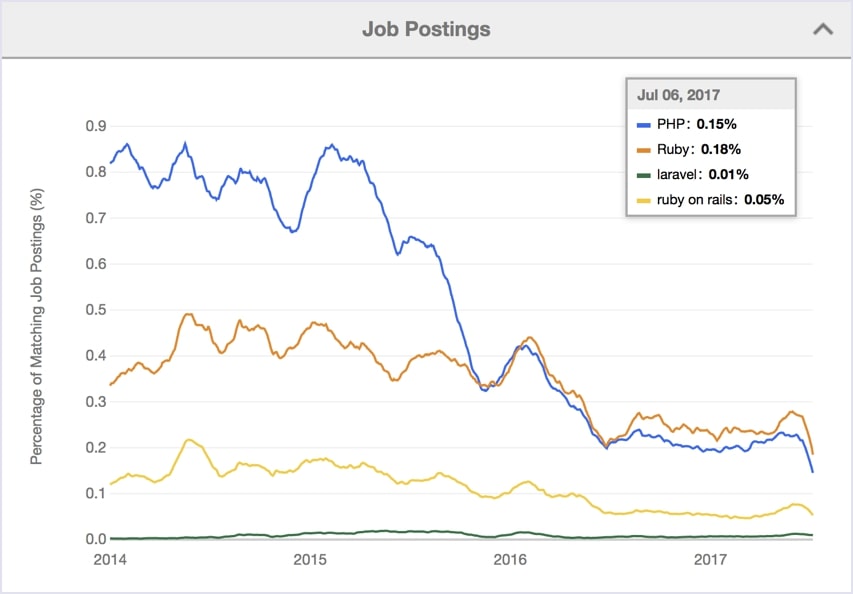
Task: Click the 0.5 y-axis tick label
Action: tap(93, 310)
